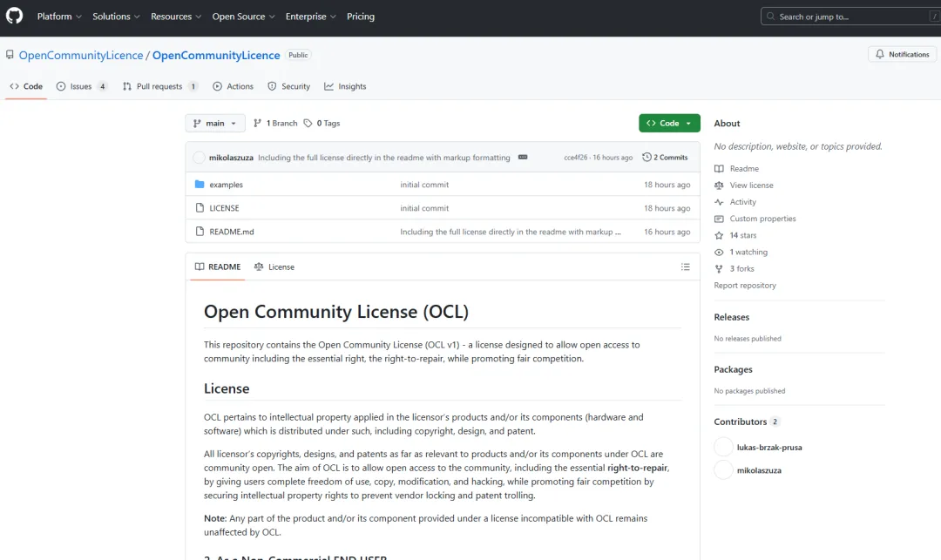Expand the Resources menu

[x=176, y=17]
